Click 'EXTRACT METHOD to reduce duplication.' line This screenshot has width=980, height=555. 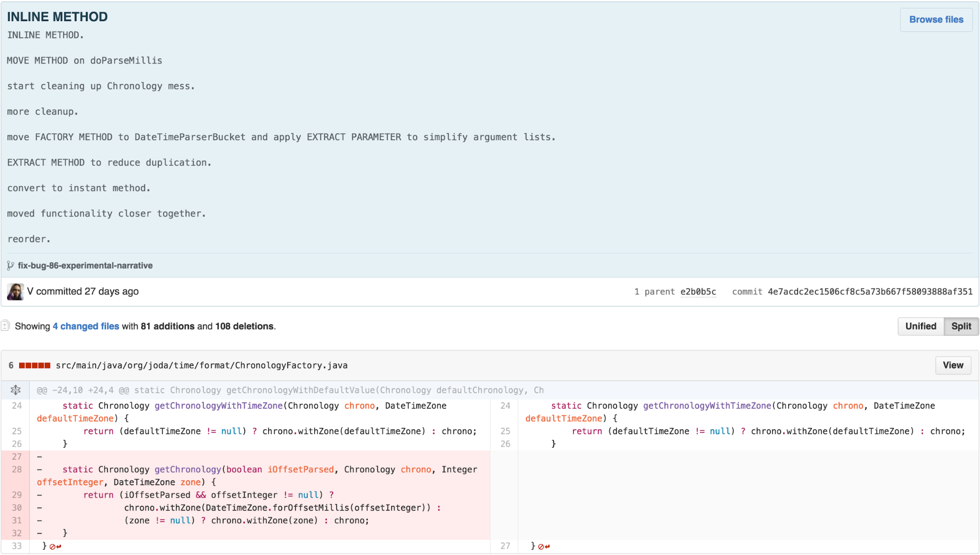click(109, 163)
